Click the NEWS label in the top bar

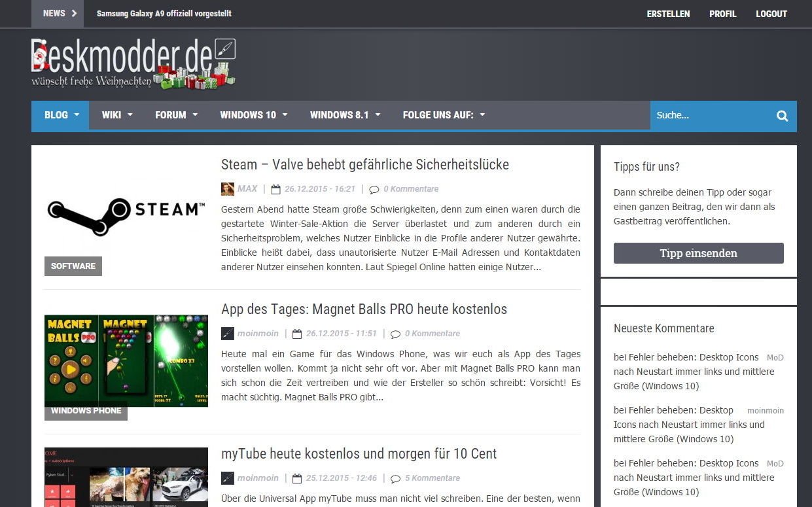(x=54, y=13)
